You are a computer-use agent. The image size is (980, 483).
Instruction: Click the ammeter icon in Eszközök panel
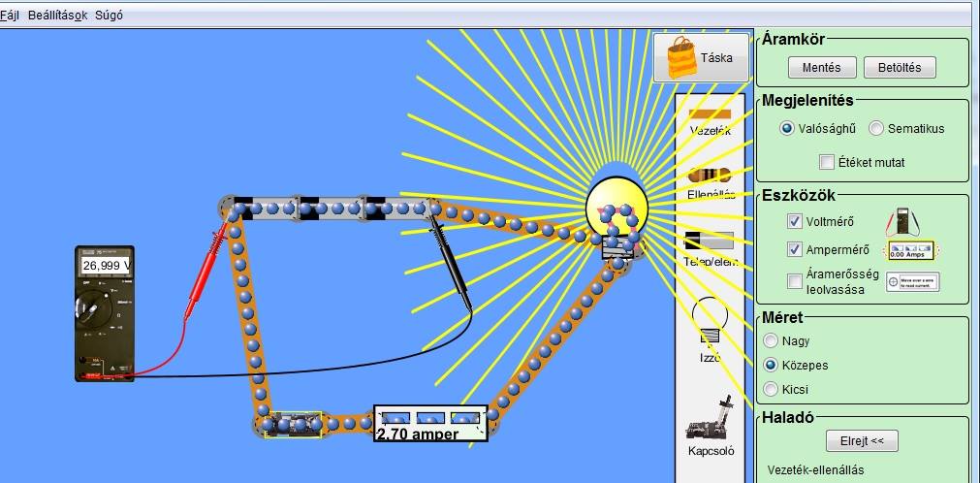[910, 250]
